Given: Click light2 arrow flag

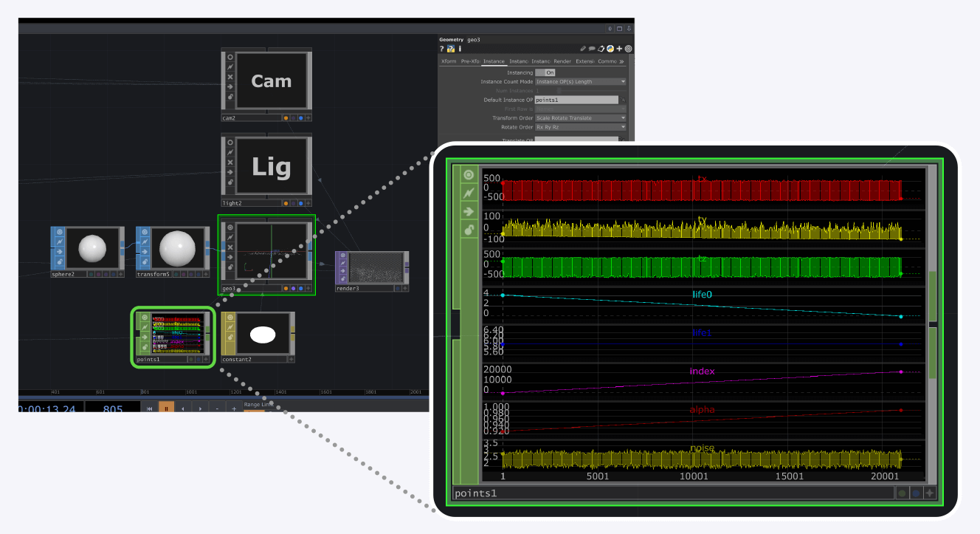Looking at the screenshot, I should [230, 172].
